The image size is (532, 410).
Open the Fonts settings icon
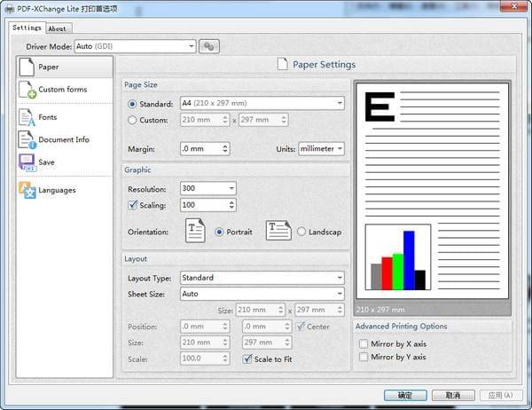coord(27,117)
